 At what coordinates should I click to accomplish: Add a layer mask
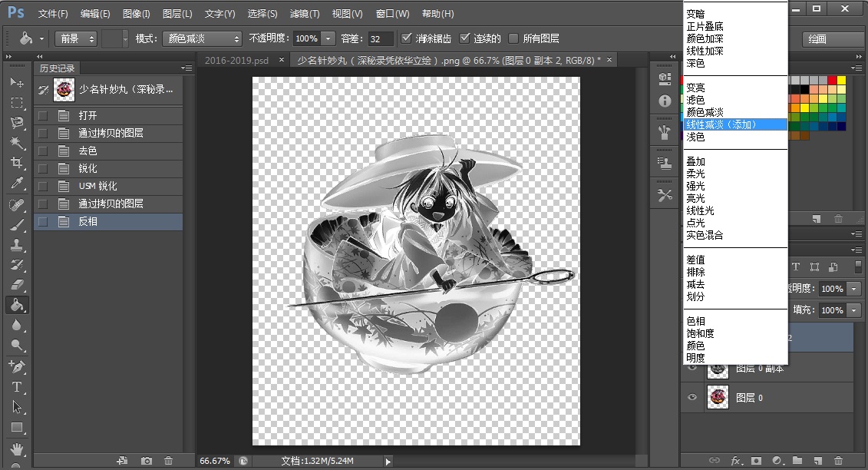[x=756, y=461]
